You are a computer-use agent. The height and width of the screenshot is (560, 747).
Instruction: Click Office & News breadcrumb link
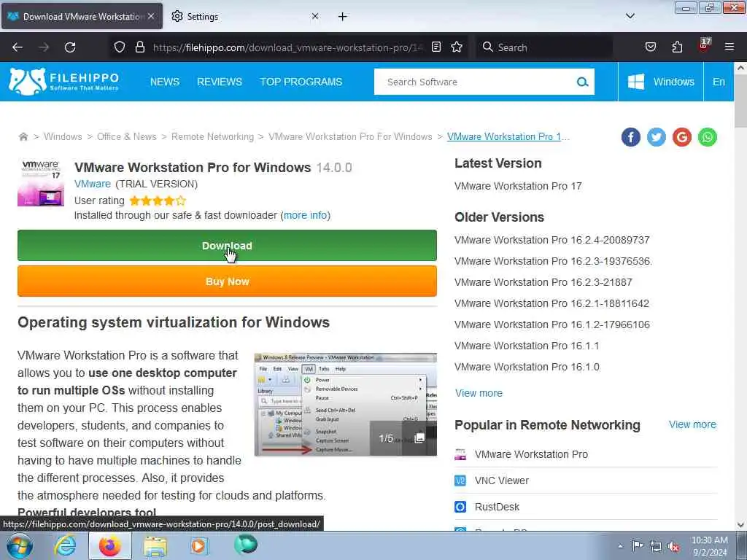tap(127, 136)
